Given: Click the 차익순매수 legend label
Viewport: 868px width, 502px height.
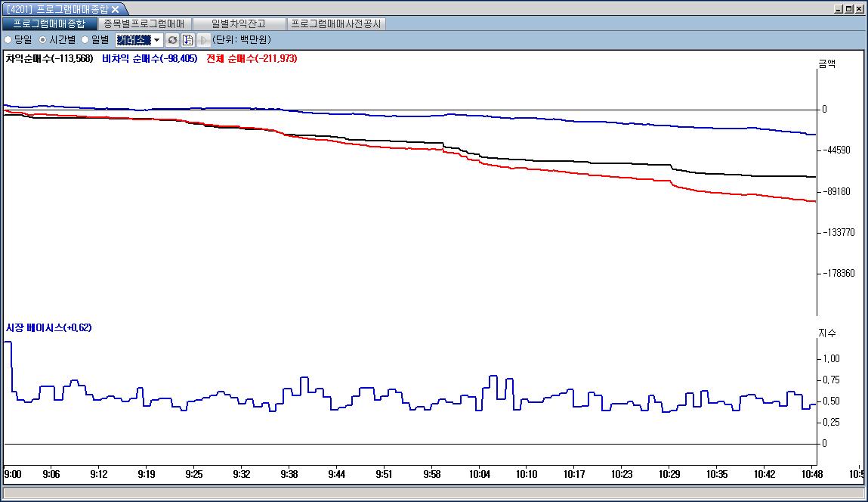Looking at the screenshot, I should point(49,58).
